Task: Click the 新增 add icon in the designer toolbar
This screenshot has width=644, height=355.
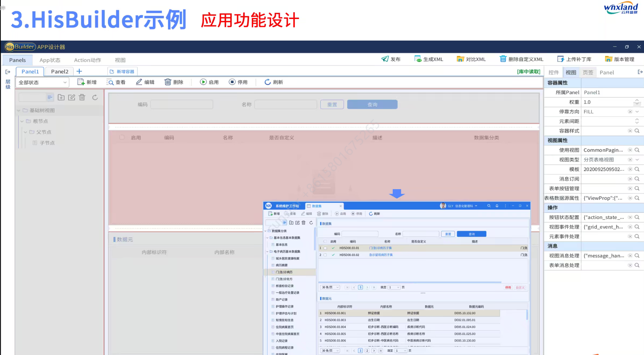Action: [x=81, y=82]
